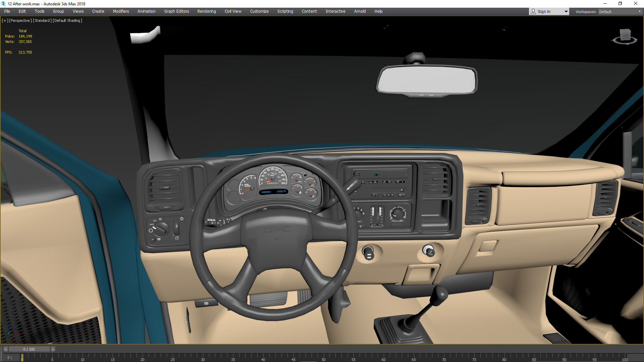Open the Arnold menu
The image size is (644, 362).
pos(360,11)
